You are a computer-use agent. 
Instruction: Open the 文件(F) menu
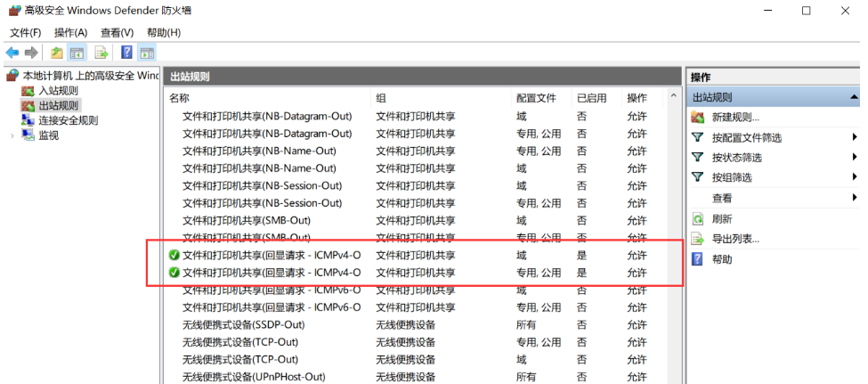tap(26, 33)
